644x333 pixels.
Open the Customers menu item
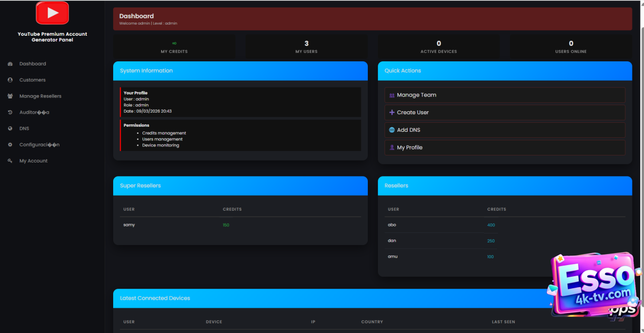pos(32,80)
